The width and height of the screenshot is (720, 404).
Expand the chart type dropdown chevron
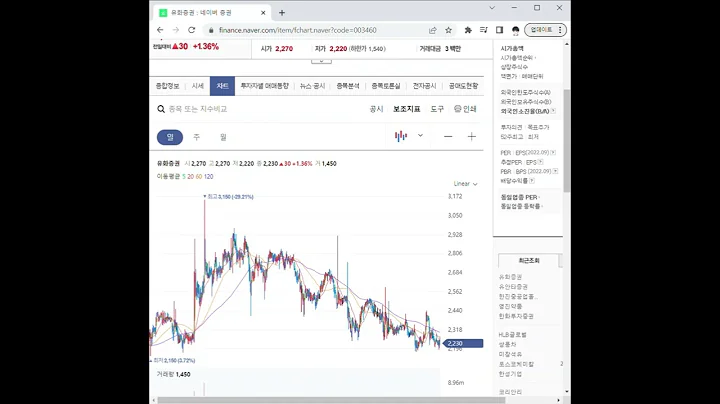point(420,136)
